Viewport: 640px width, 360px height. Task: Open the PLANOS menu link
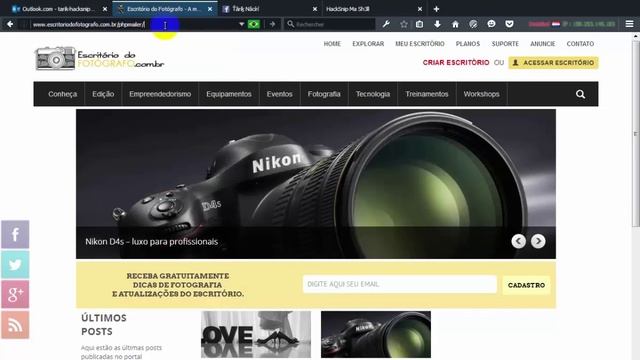coord(468,44)
